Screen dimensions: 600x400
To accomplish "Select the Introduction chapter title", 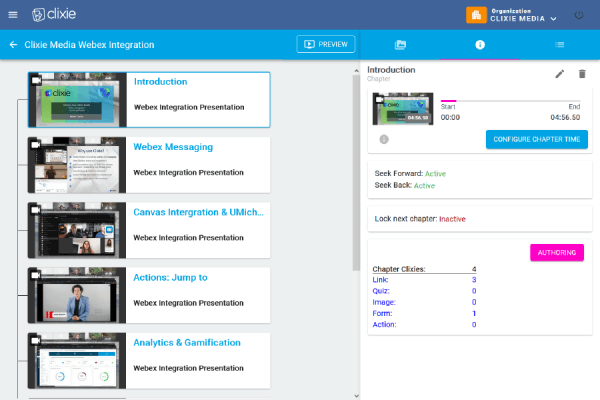I will point(160,82).
